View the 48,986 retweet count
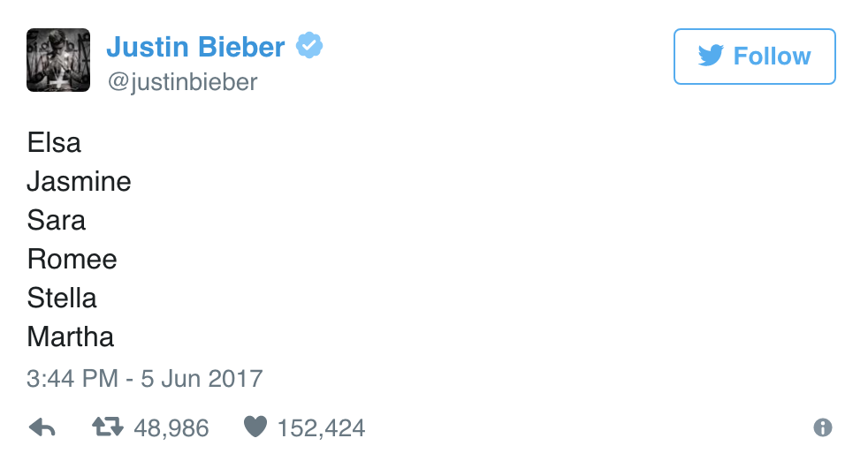Image resolution: width=868 pixels, height=461 pixels. coord(171,429)
